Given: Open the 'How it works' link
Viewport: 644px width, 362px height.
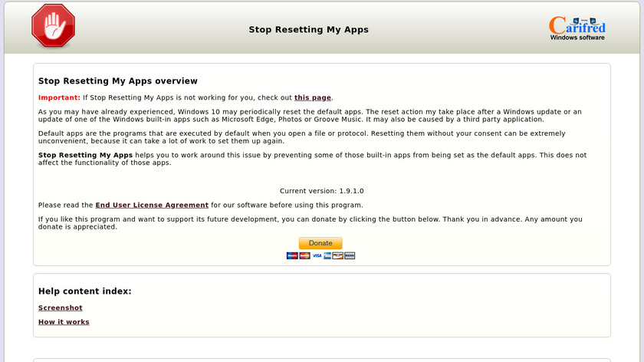Looking at the screenshot, I should point(64,321).
